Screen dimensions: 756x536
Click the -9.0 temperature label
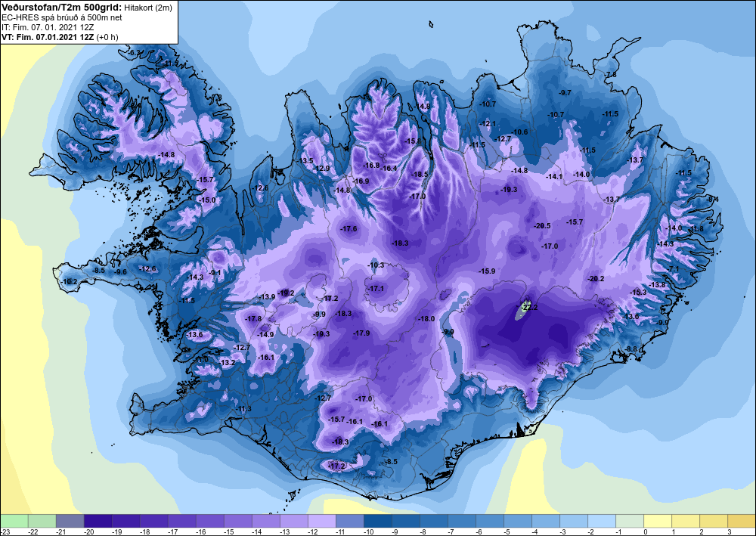coord(448,332)
